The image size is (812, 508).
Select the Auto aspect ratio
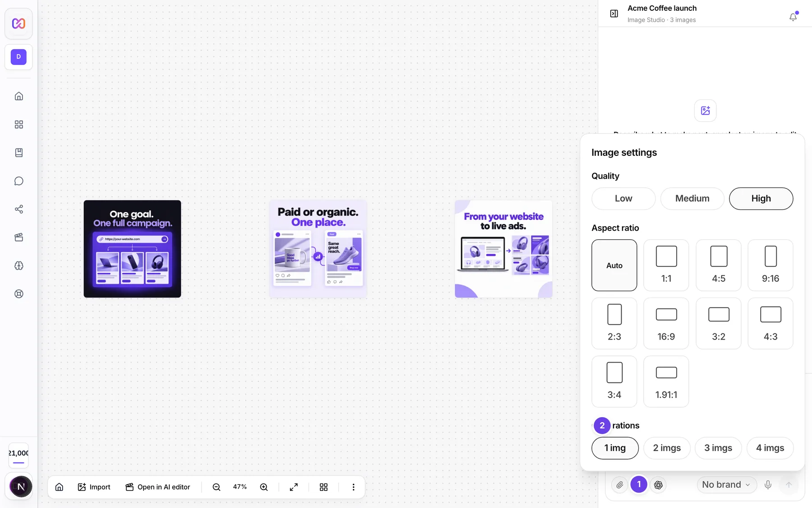(614, 265)
